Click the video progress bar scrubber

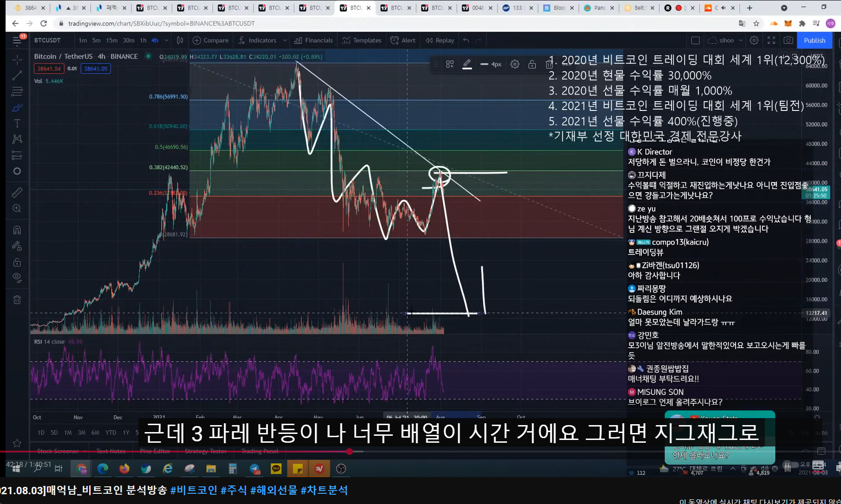349,451
